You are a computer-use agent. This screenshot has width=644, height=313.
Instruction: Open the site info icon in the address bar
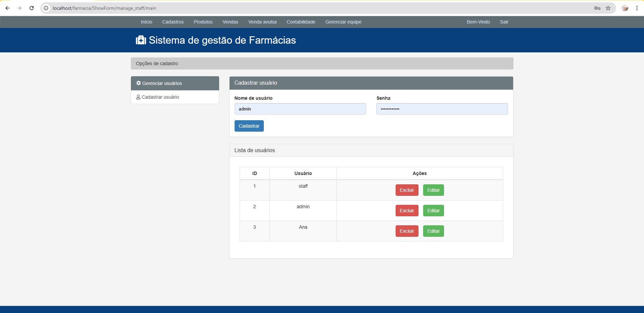click(x=46, y=8)
